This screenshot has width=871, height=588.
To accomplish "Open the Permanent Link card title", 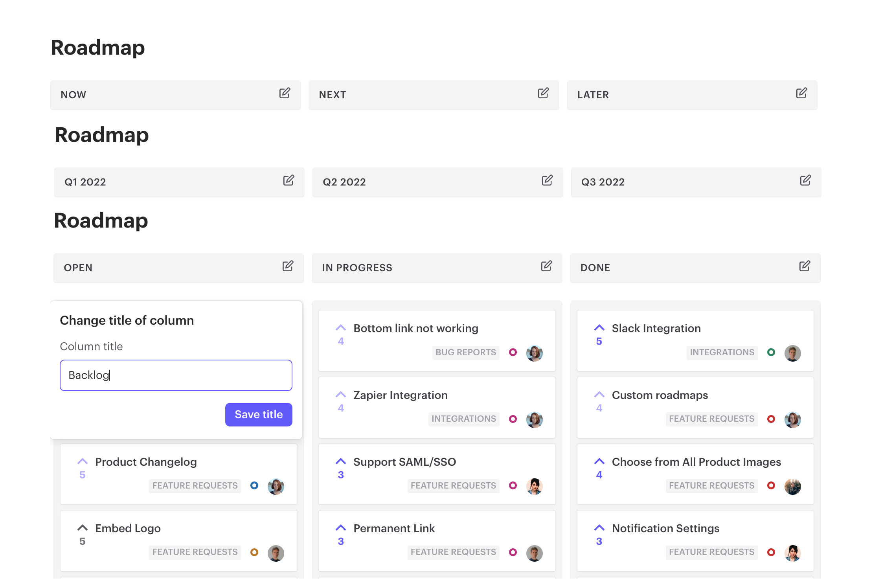I will click(394, 528).
